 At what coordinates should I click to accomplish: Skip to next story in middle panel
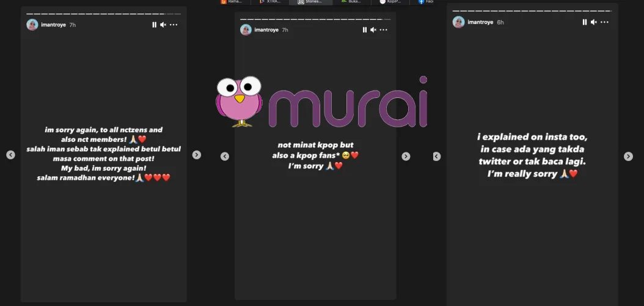(406, 157)
